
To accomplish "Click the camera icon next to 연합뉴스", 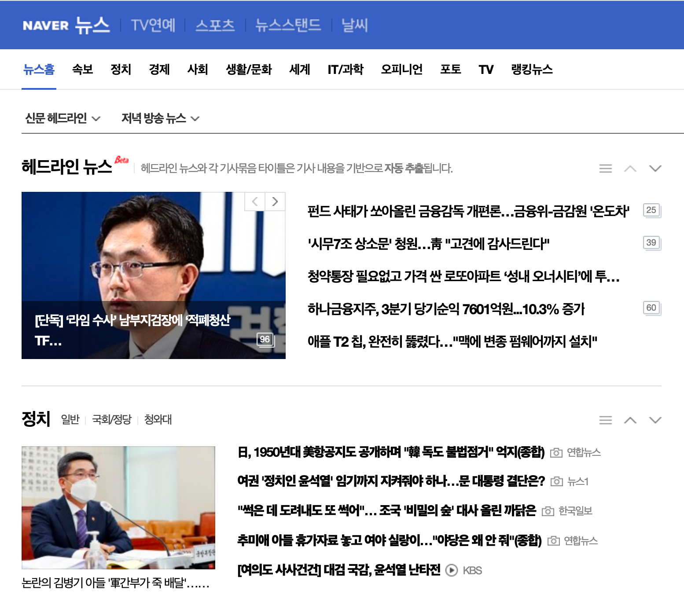I will (x=556, y=452).
